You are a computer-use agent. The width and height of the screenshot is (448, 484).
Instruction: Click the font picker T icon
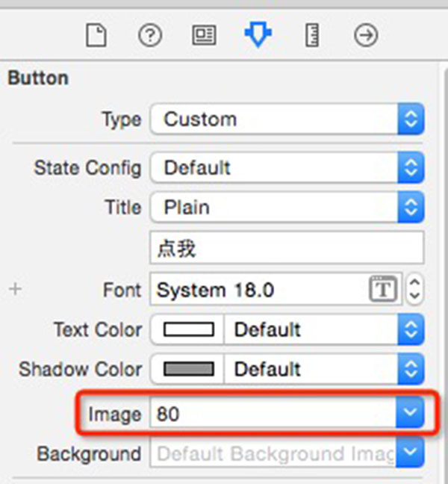(x=383, y=290)
